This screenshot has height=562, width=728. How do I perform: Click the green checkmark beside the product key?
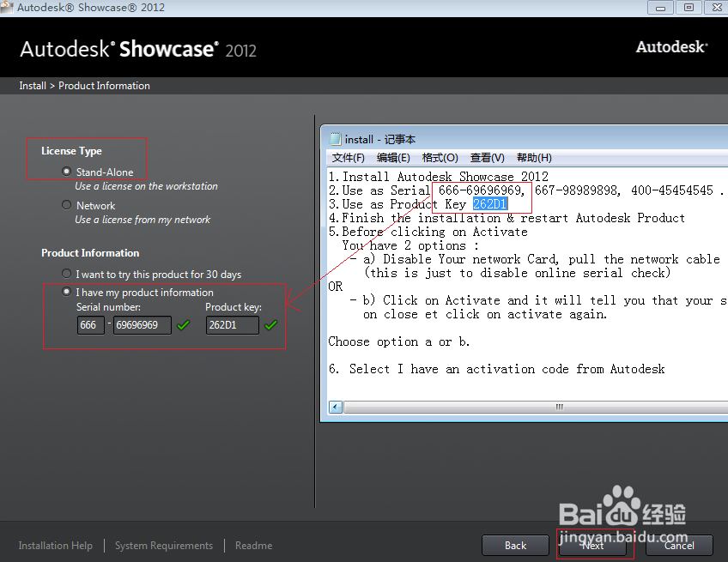[x=270, y=325]
